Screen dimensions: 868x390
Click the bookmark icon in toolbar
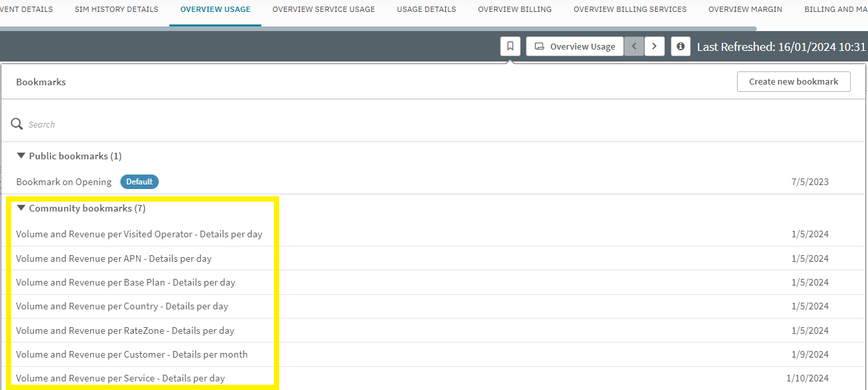click(x=510, y=46)
